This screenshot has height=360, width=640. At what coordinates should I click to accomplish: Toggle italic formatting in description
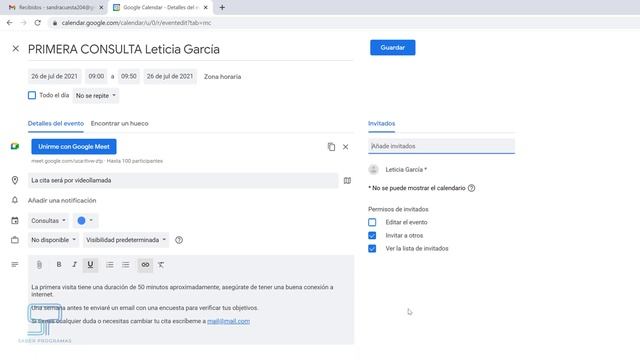tap(74, 264)
